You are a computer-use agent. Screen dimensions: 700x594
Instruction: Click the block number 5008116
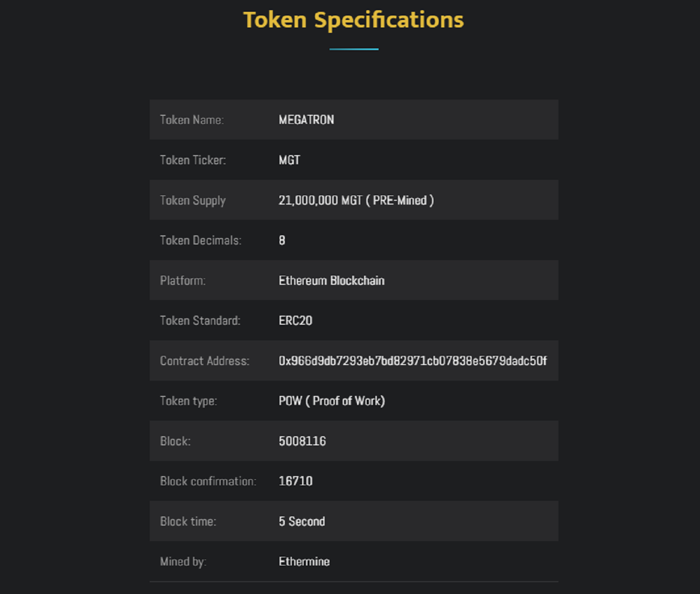[302, 441]
